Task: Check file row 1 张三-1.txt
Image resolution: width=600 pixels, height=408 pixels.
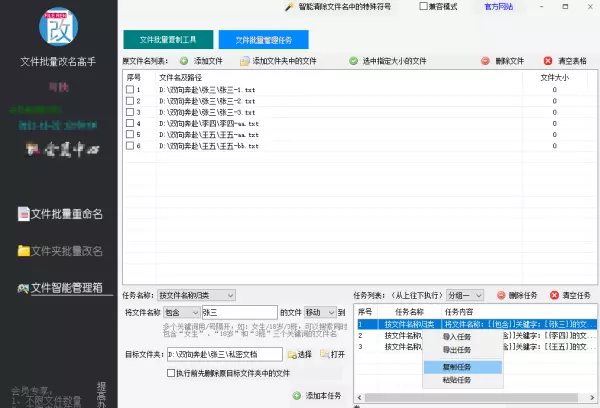Action: pyautogui.click(x=130, y=89)
